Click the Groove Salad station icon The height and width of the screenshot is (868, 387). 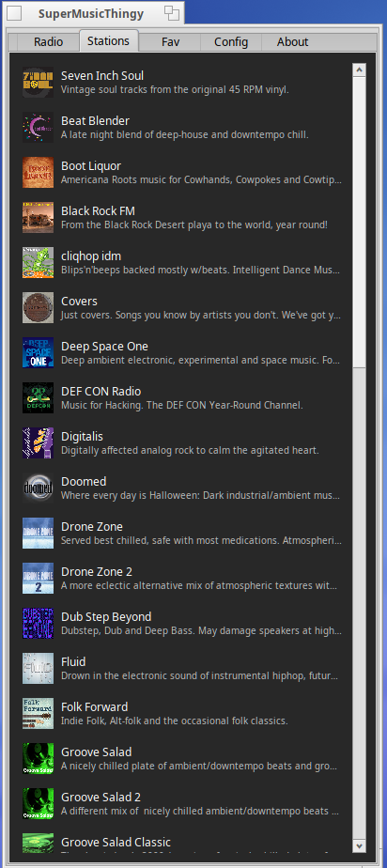pos(39,758)
